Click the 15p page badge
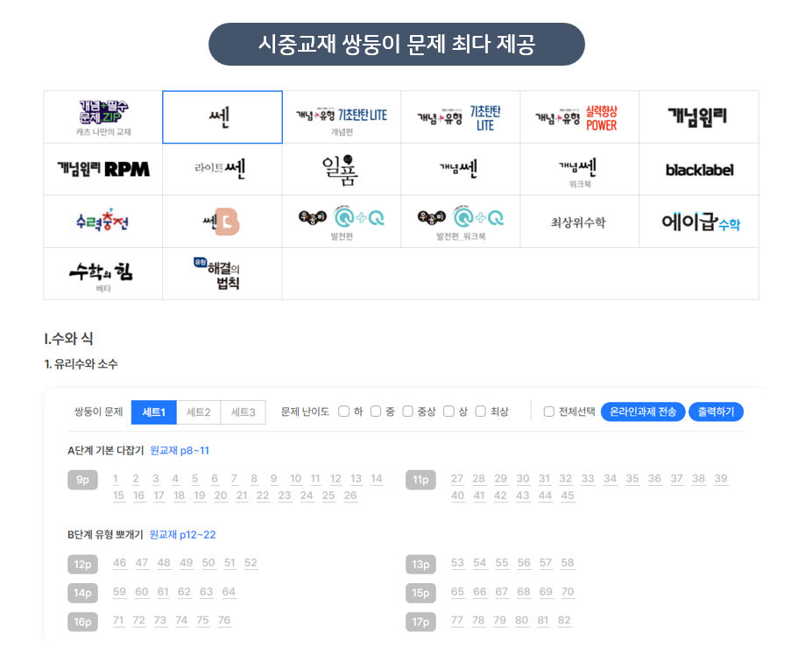The image size is (812, 647). pos(420,593)
